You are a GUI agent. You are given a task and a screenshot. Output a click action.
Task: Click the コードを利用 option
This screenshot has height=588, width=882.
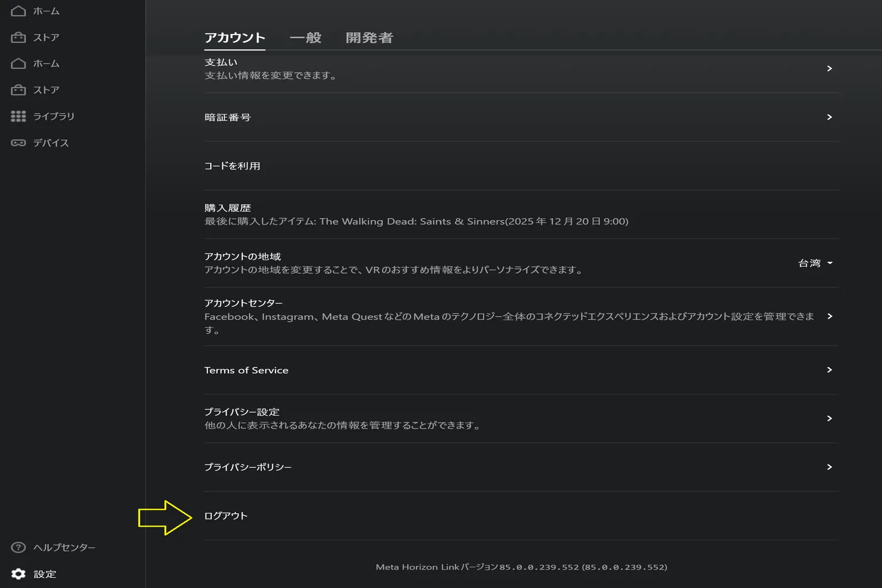point(521,166)
